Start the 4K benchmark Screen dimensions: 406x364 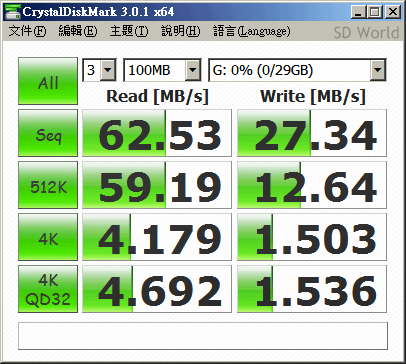click(x=48, y=237)
